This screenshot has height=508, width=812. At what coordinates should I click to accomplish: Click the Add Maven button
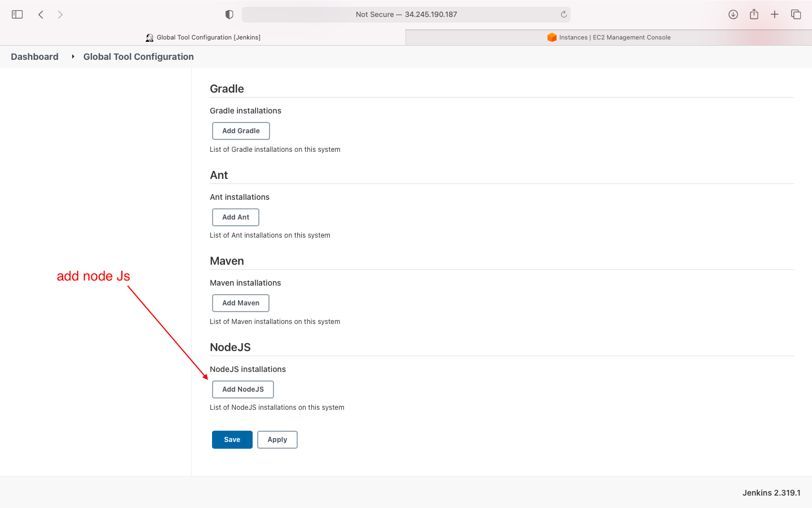(241, 303)
